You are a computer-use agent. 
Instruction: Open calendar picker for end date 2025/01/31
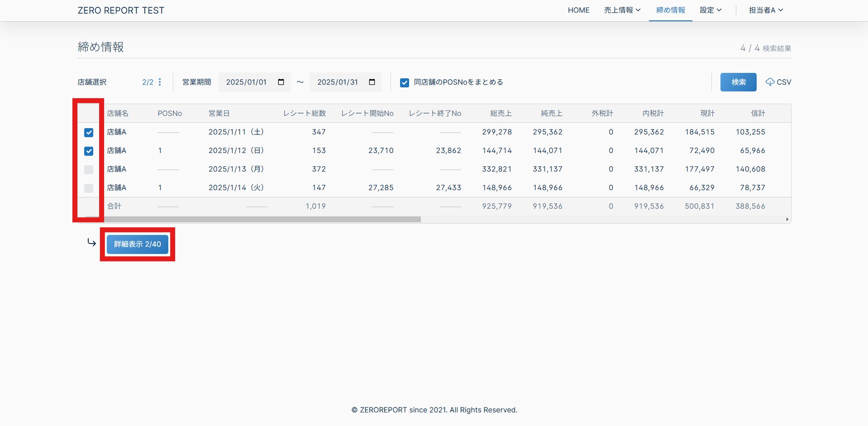372,82
